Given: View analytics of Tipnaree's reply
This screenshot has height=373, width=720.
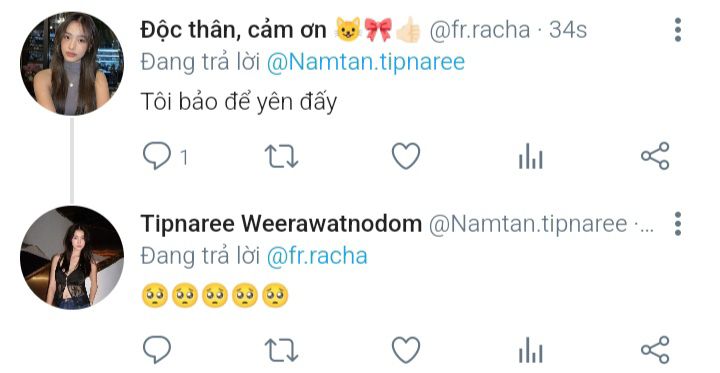Looking at the screenshot, I should click(530, 350).
